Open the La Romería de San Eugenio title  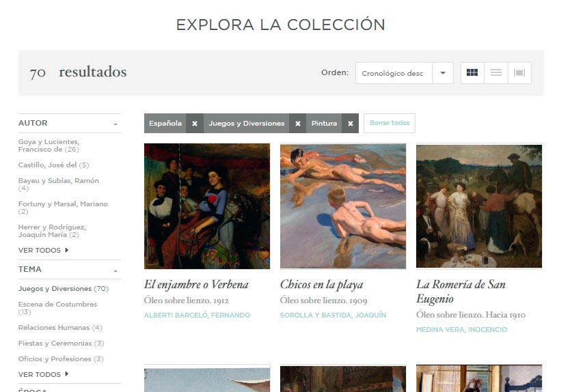[x=461, y=292]
